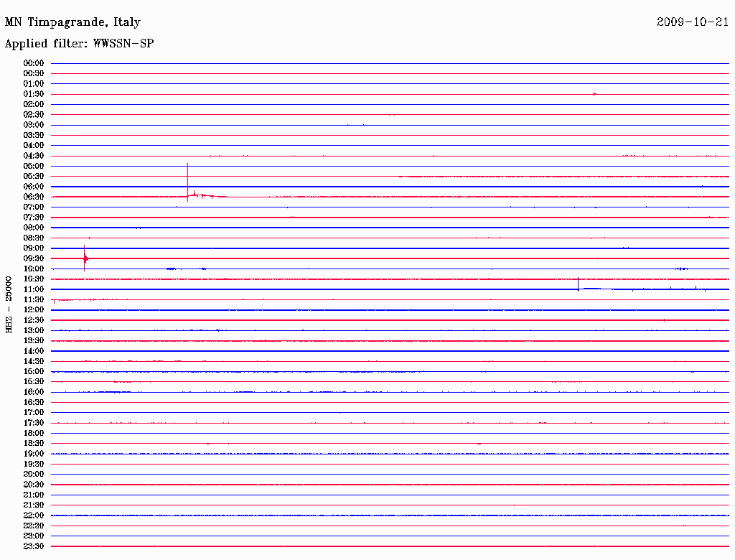This screenshot has height=560, width=735.
Task: Select the 10:00 time label
Action: click(34, 269)
